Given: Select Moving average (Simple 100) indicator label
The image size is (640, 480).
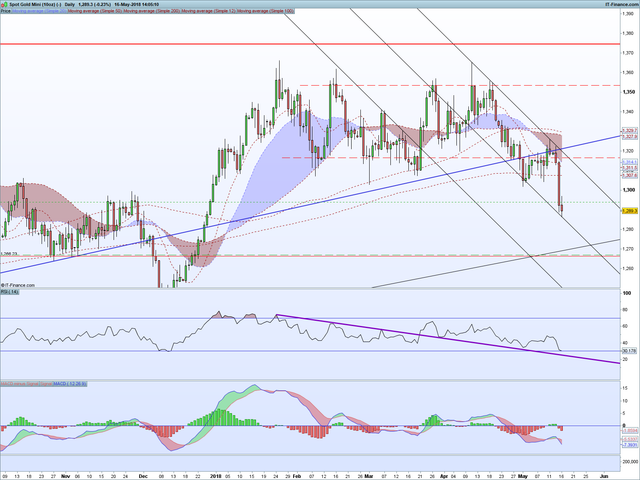Looking at the screenshot, I should pos(265,11).
